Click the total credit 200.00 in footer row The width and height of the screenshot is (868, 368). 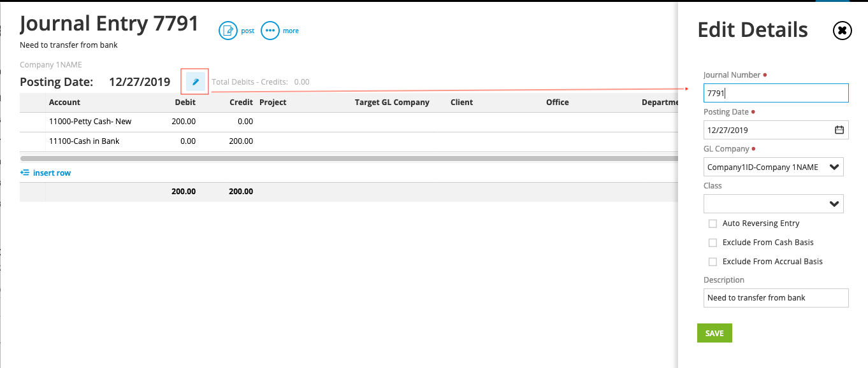(x=241, y=191)
